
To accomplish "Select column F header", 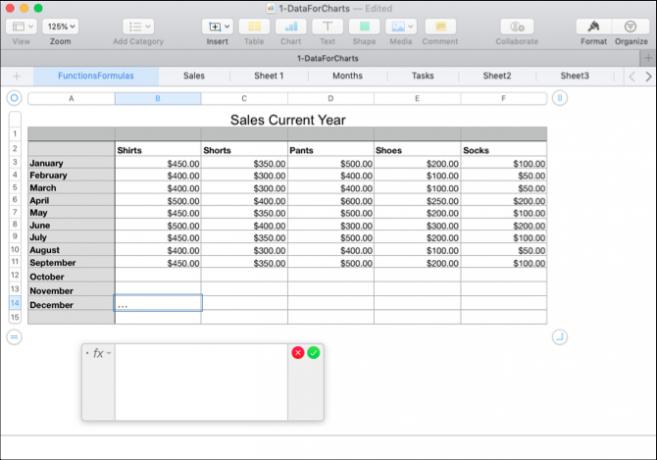I will click(x=504, y=98).
